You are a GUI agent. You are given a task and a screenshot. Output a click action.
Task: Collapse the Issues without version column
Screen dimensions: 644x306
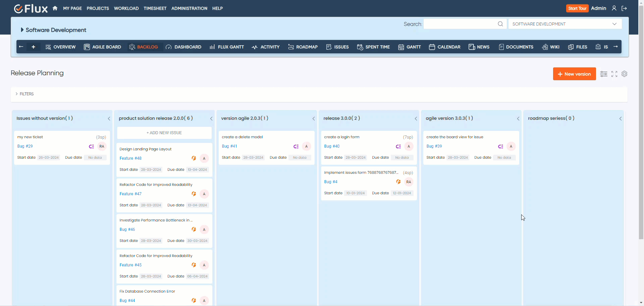(109, 118)
